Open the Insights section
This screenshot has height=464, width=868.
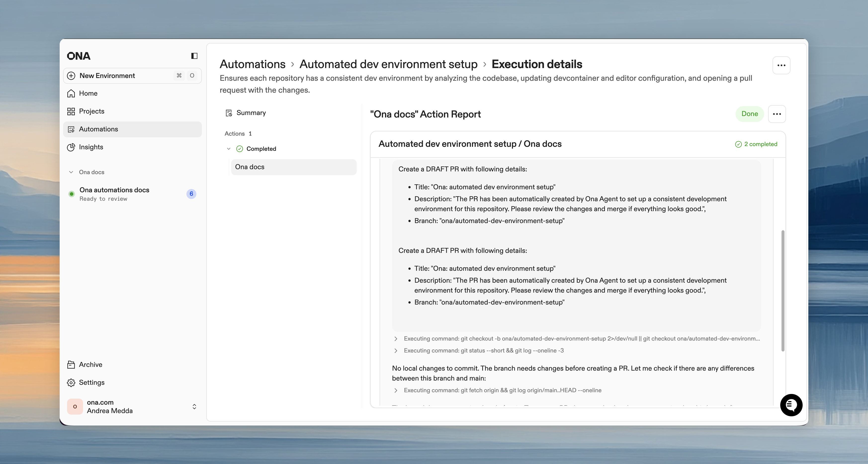coord(91,147)
